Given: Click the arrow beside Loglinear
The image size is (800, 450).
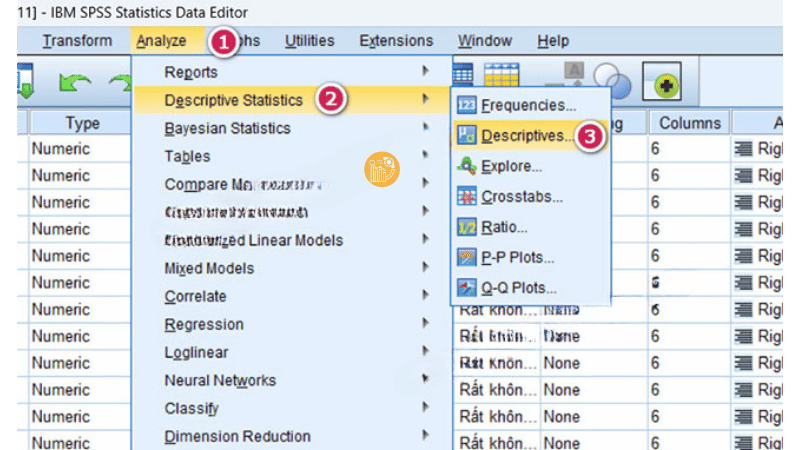Looking at the screenshot, I should [425, 351].
